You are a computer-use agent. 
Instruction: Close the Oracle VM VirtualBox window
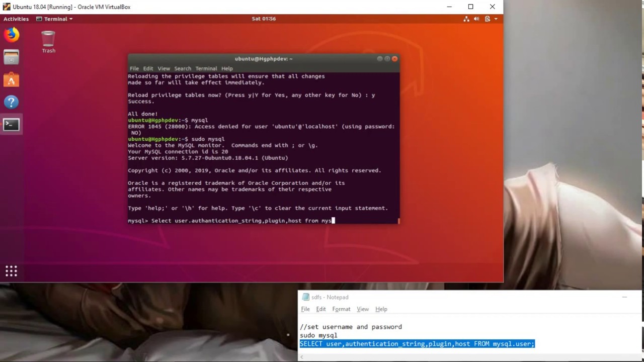coord(492,7)
